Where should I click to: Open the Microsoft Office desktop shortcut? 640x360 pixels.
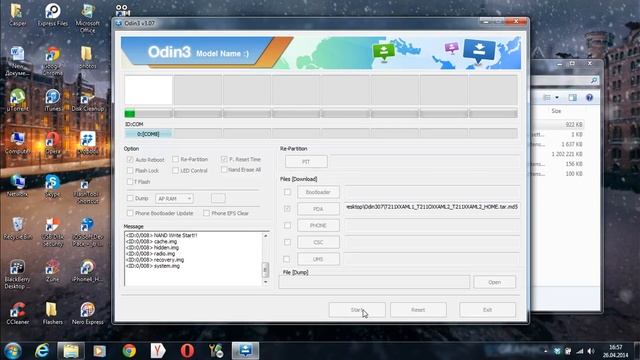pyautogui.click(x=87, y=18)
